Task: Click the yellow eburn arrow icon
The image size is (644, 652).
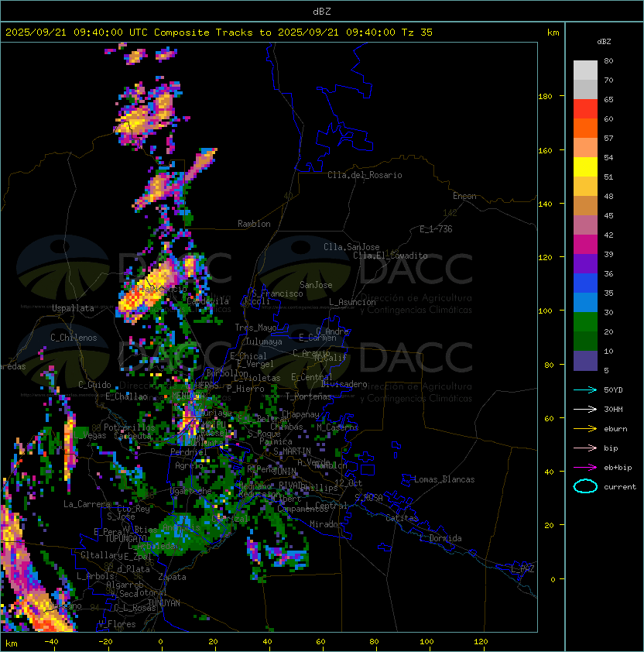Action: point(585,429)
